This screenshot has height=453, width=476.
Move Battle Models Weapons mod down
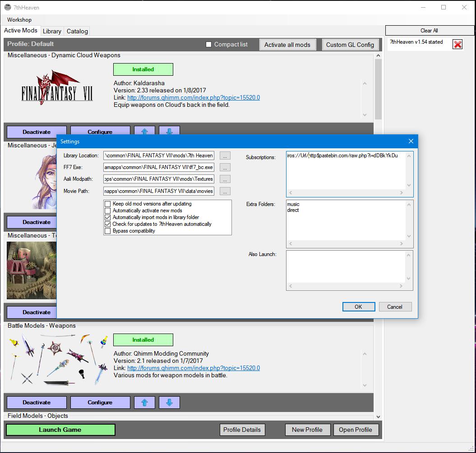(x=169, y=403)
